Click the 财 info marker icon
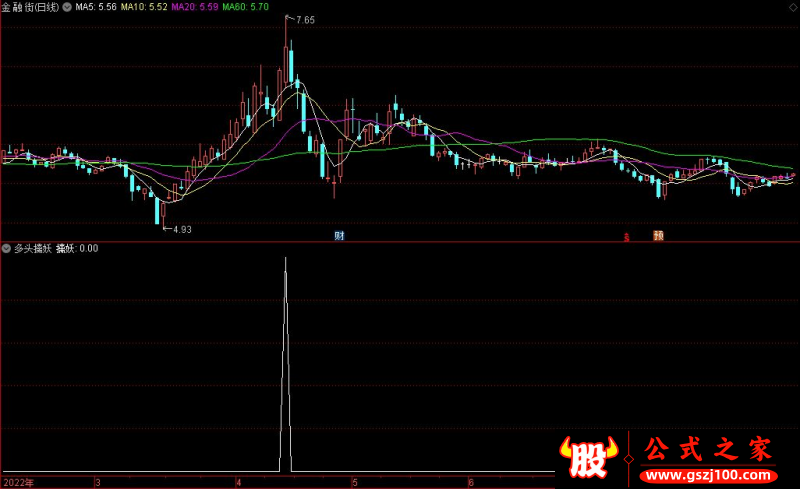 tap(340, 236)
